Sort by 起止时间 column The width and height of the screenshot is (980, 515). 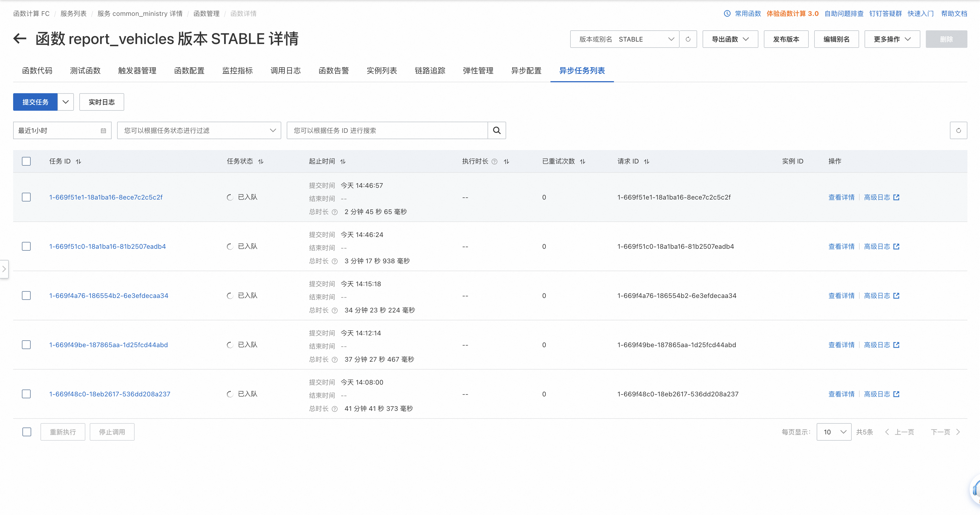pos(343,162)
